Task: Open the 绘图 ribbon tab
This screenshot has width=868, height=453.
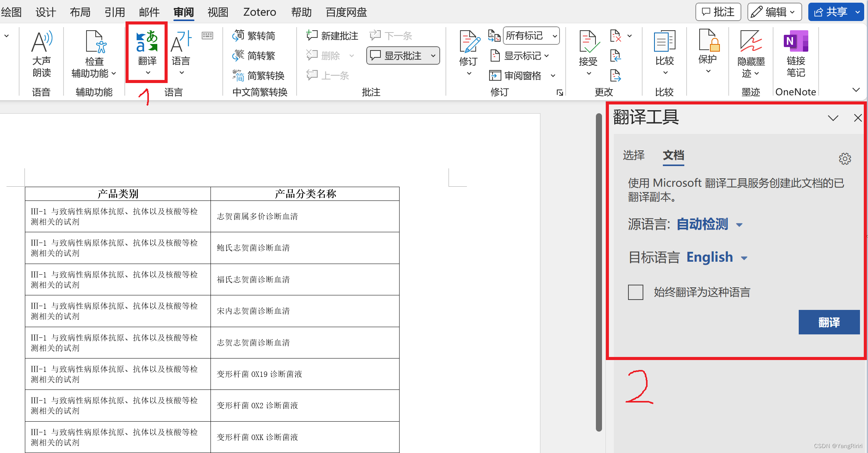Action: coord(11,12)
